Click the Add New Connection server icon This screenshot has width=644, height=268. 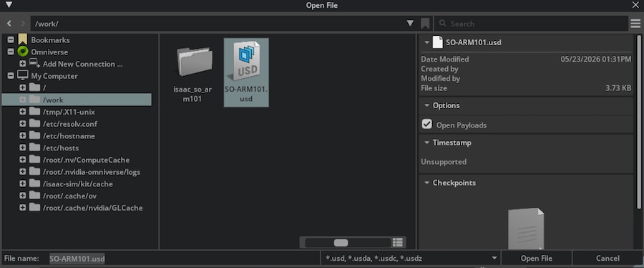[x=35, y=63]
